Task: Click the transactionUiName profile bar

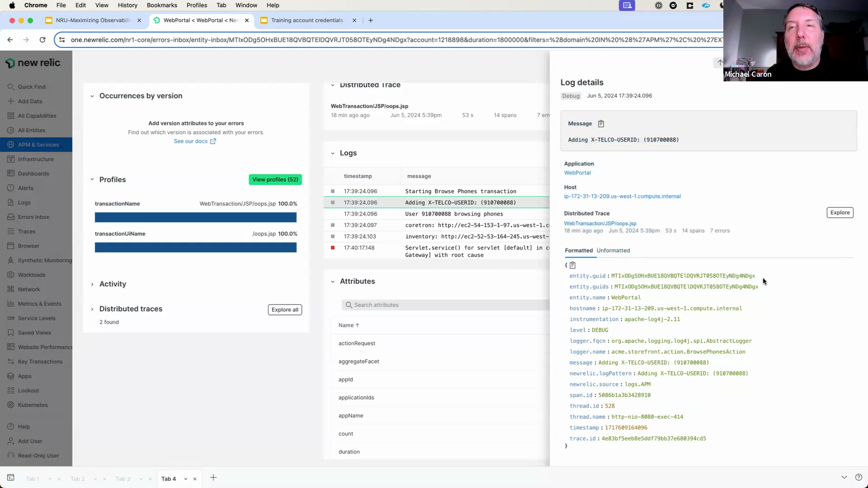Action: coord(196,247)
